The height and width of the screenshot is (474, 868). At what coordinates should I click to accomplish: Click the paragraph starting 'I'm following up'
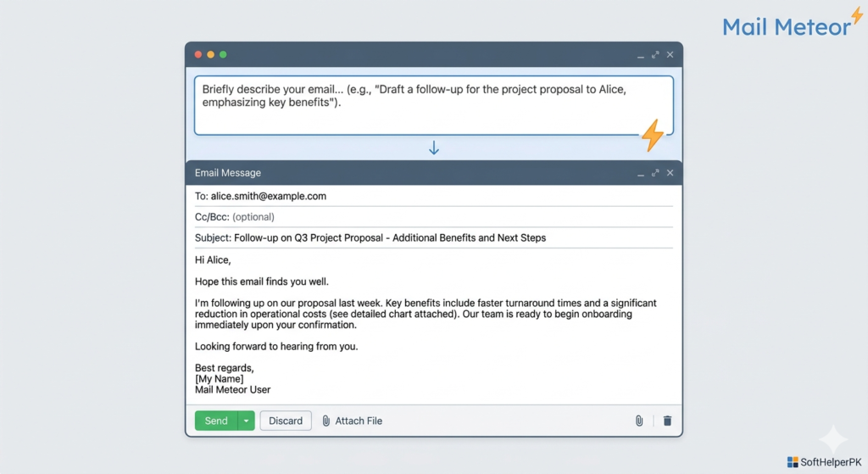click(x=426, y=314)
